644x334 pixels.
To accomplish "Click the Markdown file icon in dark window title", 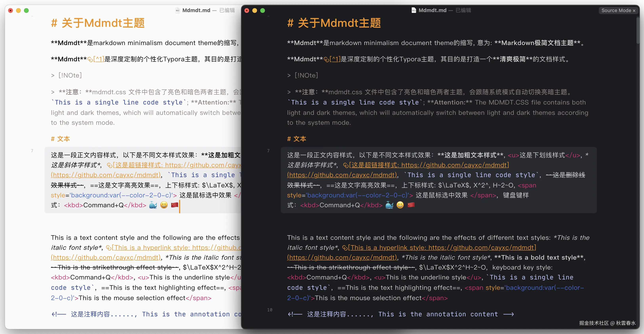I will point(414,10).
